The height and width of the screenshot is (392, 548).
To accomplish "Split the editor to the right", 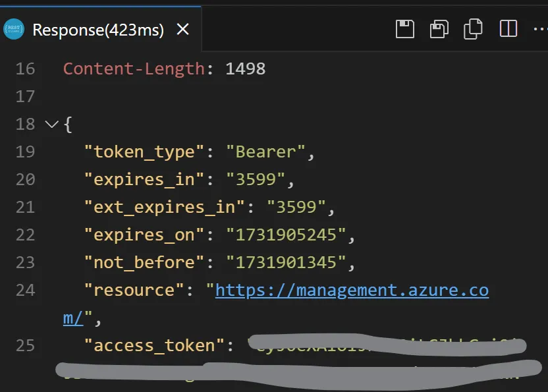I will pos(508,29).
